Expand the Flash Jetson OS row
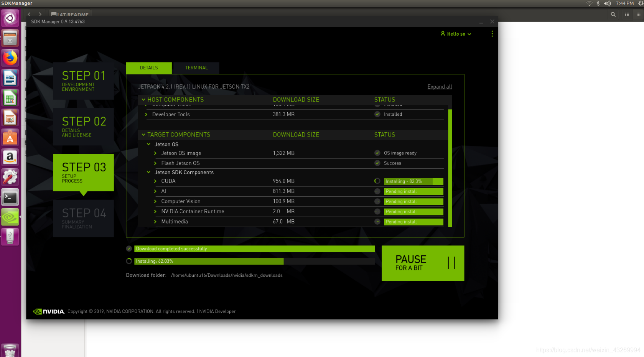 [155, 163]
